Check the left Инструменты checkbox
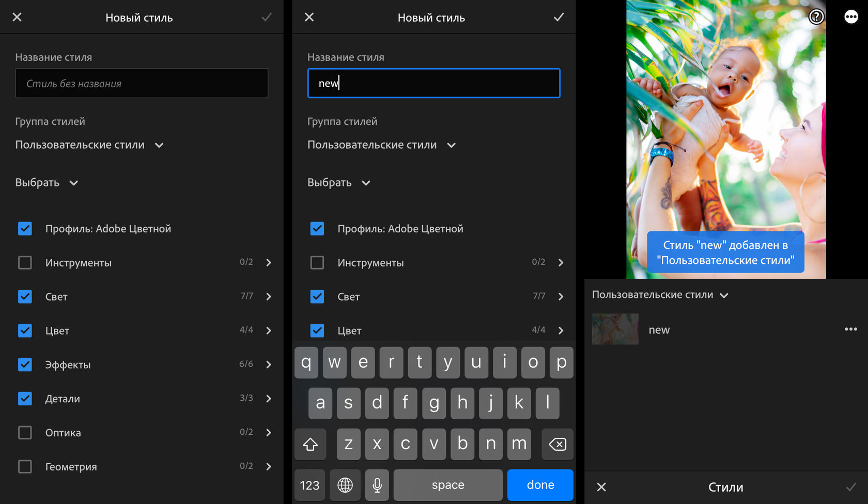868x504 pixels. tap(25, 262)
